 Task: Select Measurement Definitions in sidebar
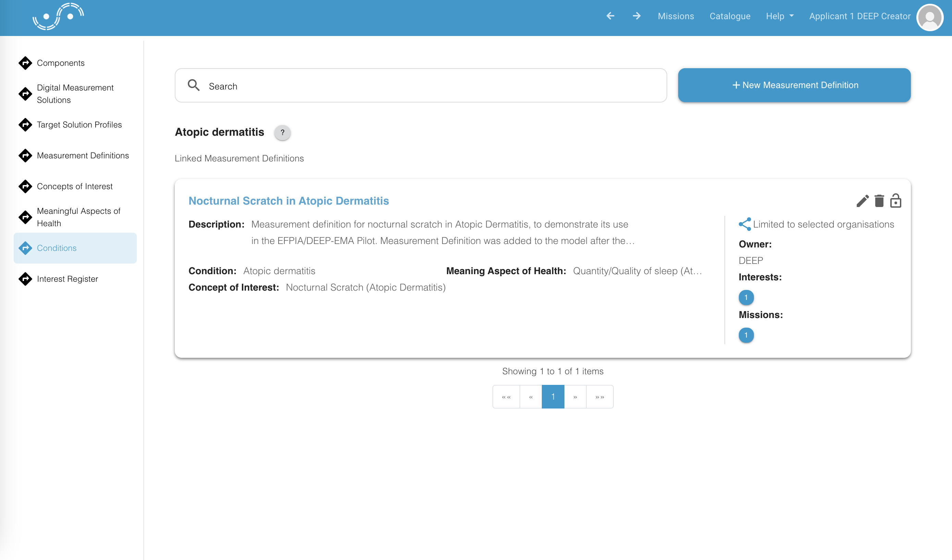[75, 155]
